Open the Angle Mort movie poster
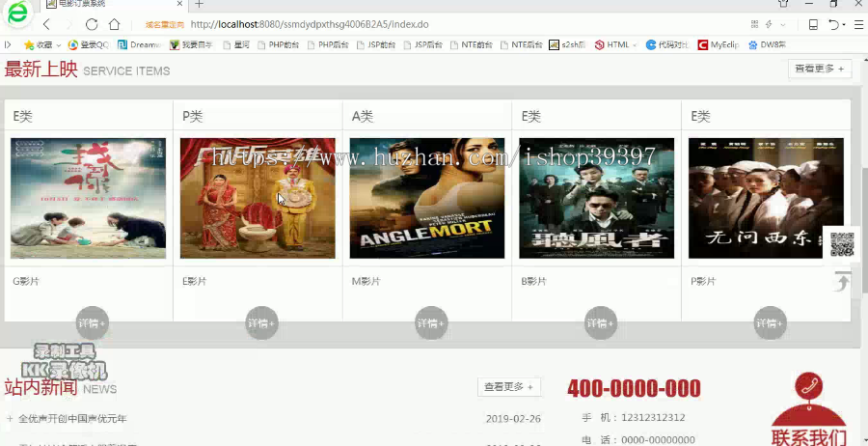 coord(427,198)
